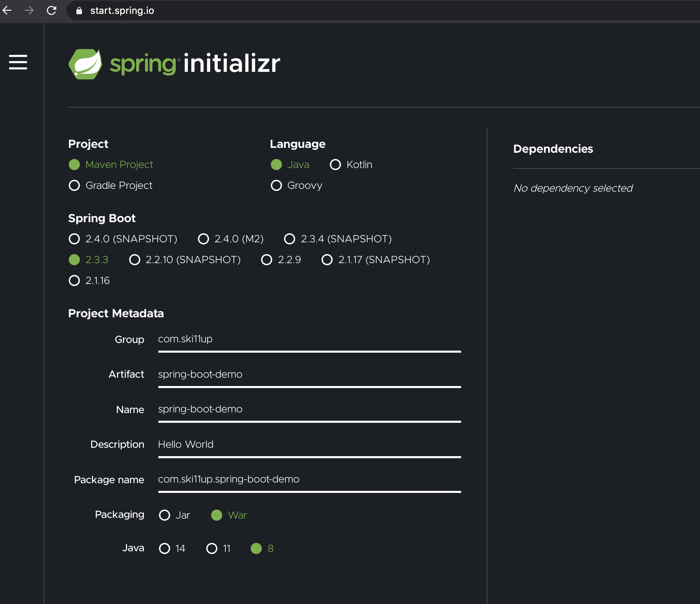
Task: Focus the Artifact text field
Action: (309, 375)
